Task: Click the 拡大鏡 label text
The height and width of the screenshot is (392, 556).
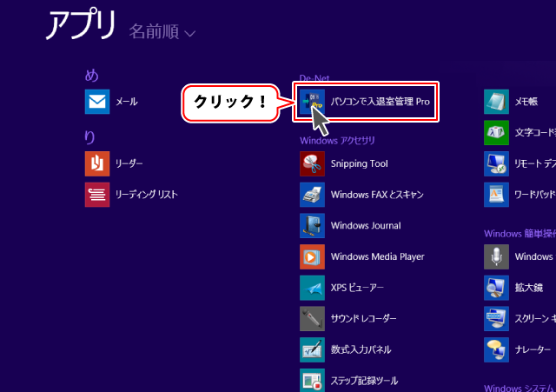Action: point(529,288)
